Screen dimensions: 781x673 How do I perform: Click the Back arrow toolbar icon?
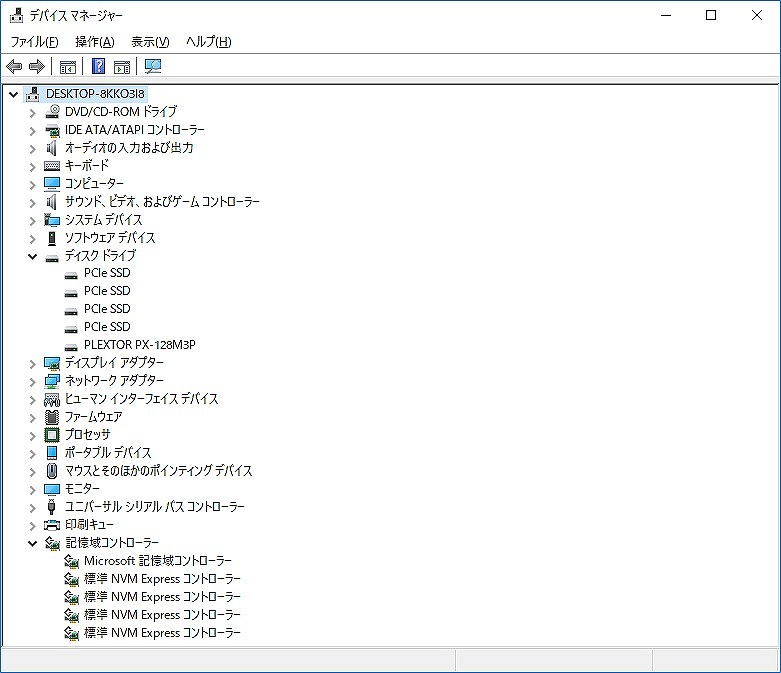click(x=14, y=67)
